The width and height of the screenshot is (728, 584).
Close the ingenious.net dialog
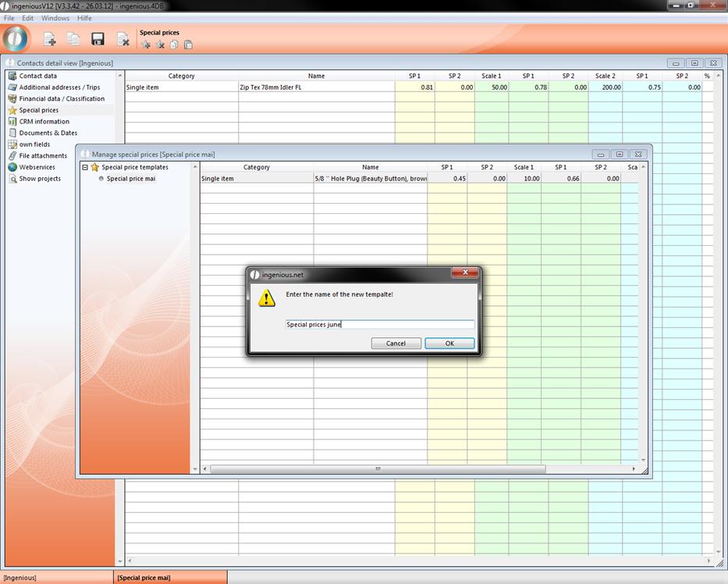[x=464, y=272]
